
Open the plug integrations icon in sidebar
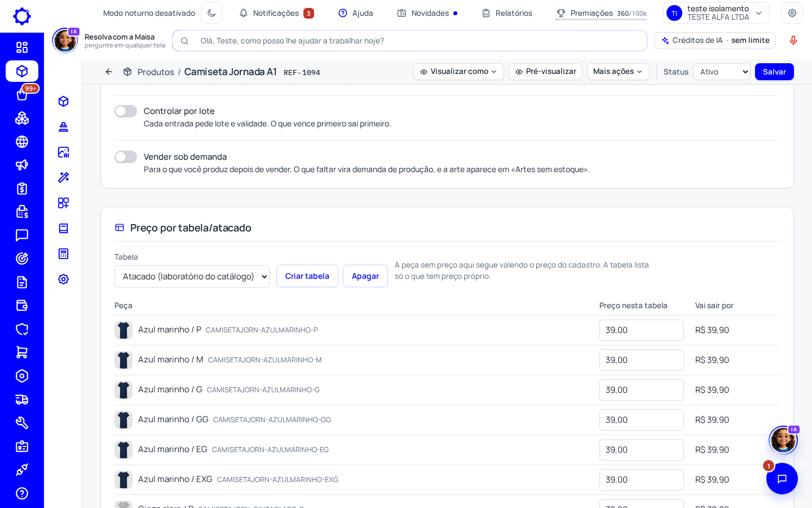pos(22,470)
